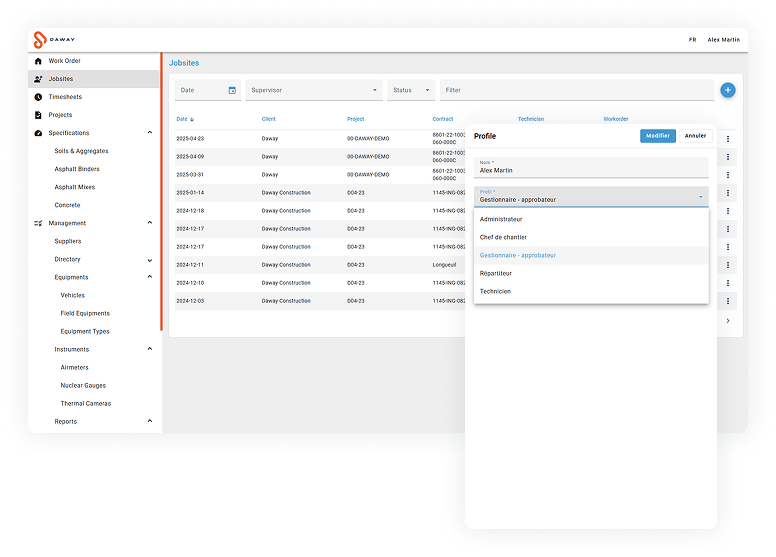The width and height of the screenshot is (776, 557).
Task: Click the blue add jobsite button
Action: 728,90
